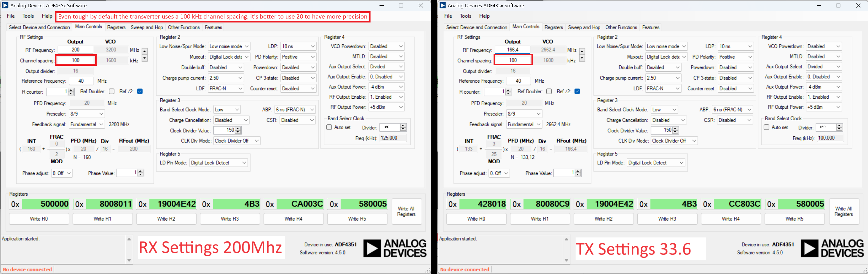This screenshot has height=274, width=868.
Task: Switch to Registers tab in left window
Action: [x=116, y=27]
